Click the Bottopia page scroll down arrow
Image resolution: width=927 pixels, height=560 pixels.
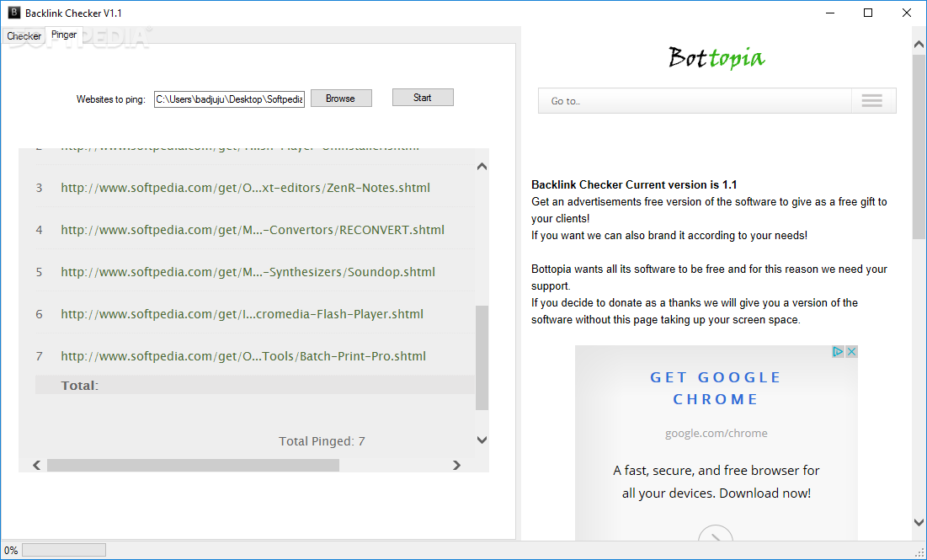click(919, 523)
